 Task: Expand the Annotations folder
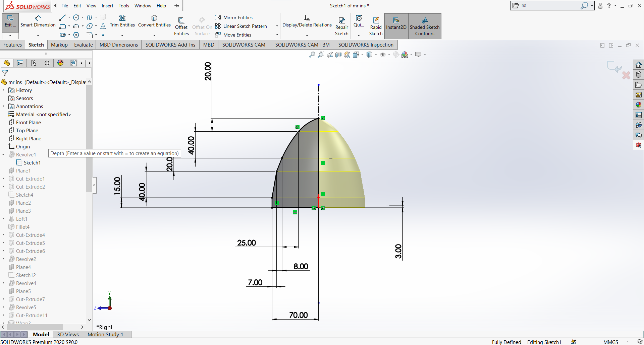point(3,106)
